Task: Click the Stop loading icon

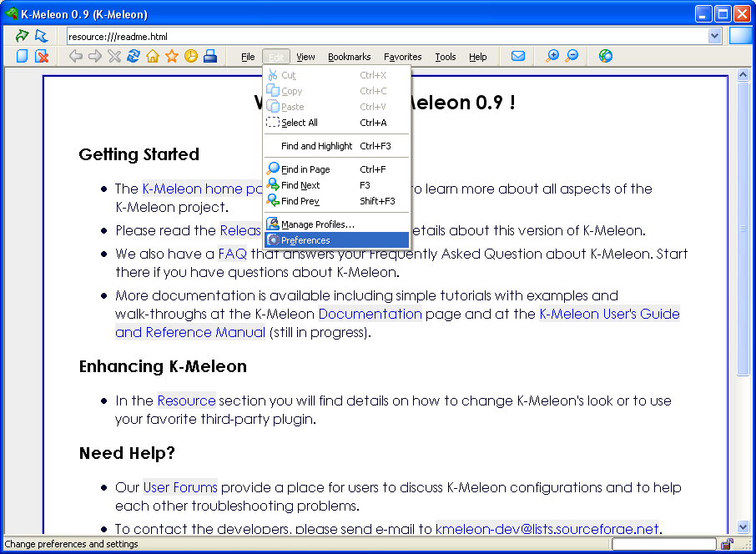Action: [x=114, y=56]
